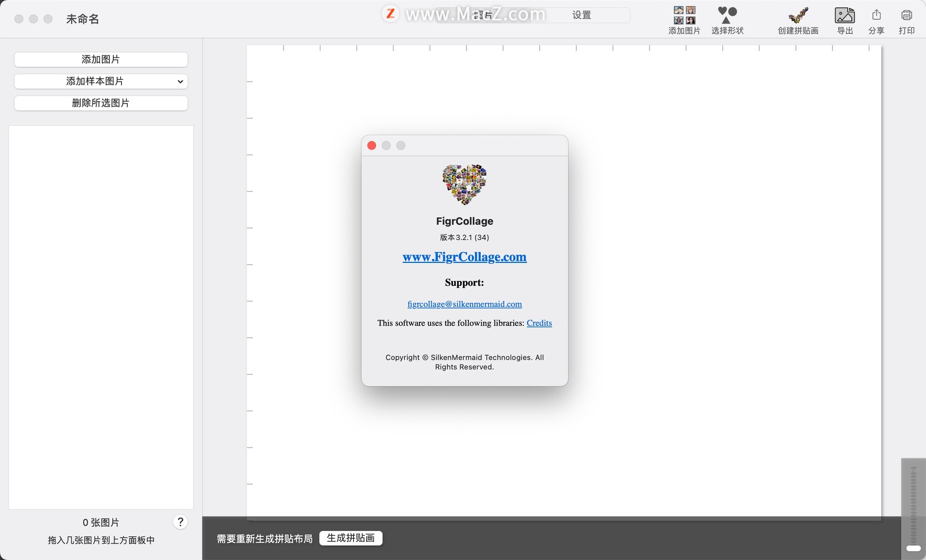
Task: Open the Credits link
Action: [539, 323]
